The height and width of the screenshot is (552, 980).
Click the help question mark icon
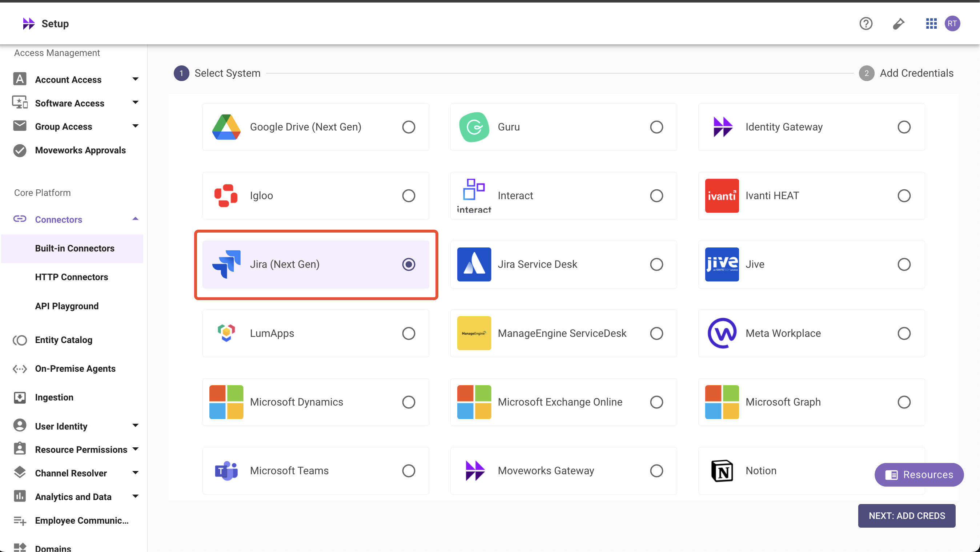(x=865, y=24)
